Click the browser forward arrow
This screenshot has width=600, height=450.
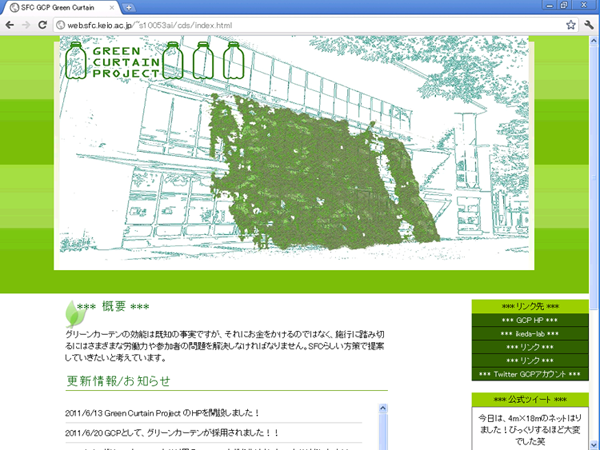click(x=26, y=25)
